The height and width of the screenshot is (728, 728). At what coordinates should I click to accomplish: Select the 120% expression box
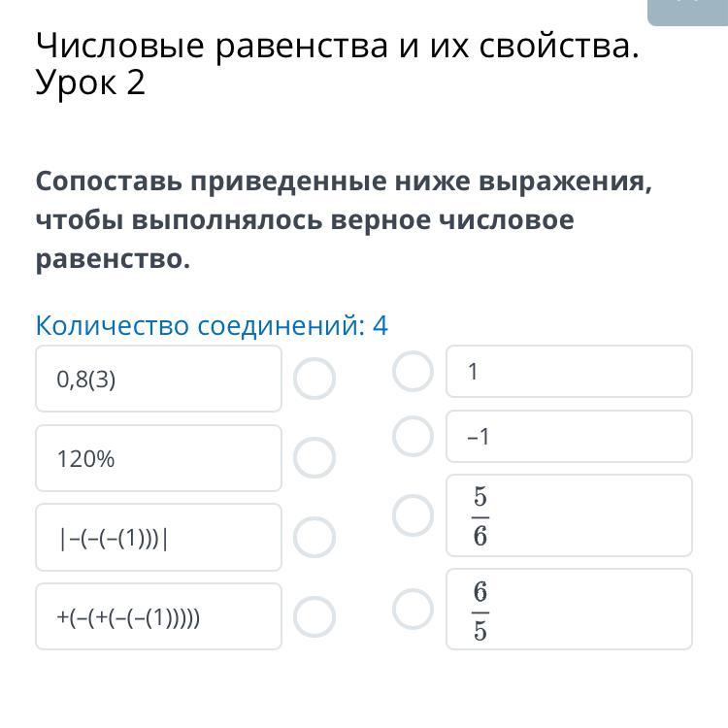[x=158, y=458]
